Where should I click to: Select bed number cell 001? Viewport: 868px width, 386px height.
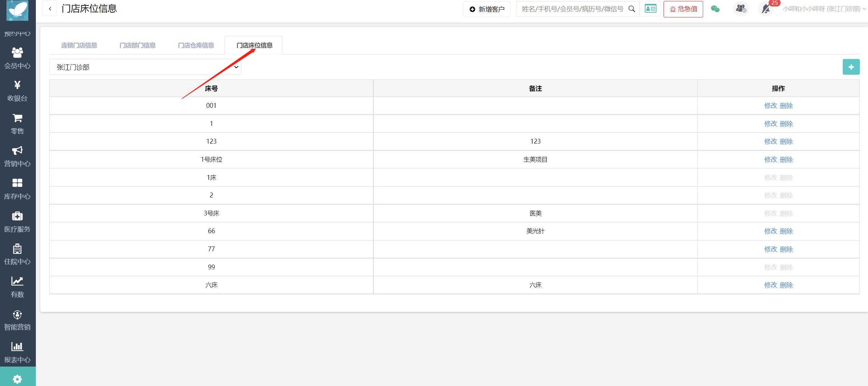click(x=211, y=106)
